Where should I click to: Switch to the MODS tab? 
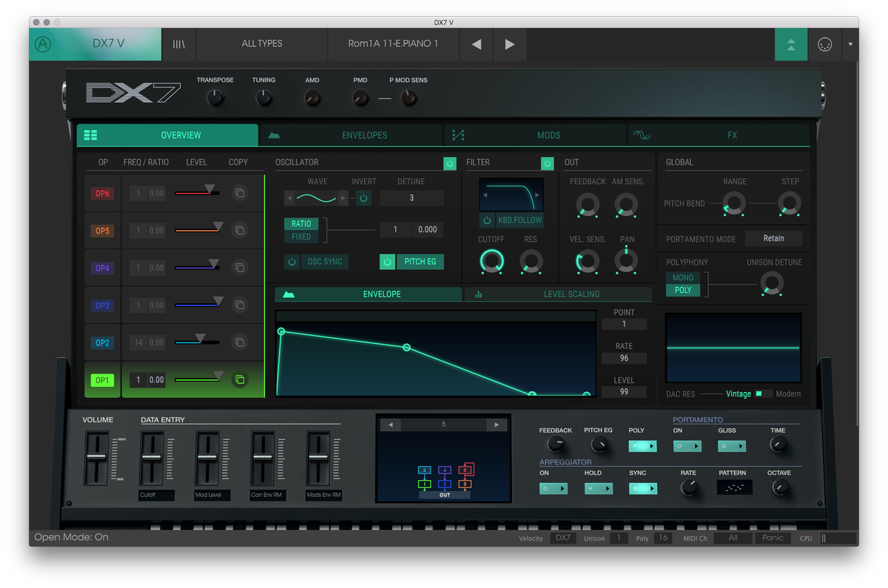(x=535, y=135)
